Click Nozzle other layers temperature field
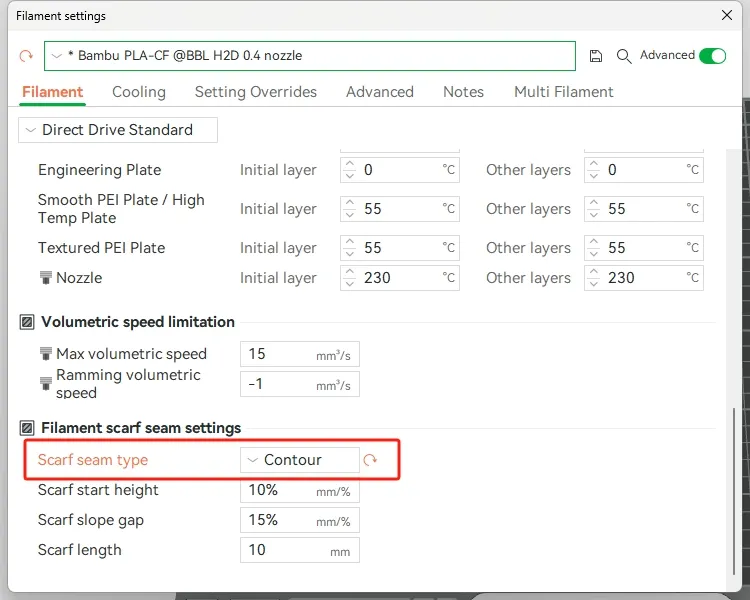750x600 pixels. point(644,278)
